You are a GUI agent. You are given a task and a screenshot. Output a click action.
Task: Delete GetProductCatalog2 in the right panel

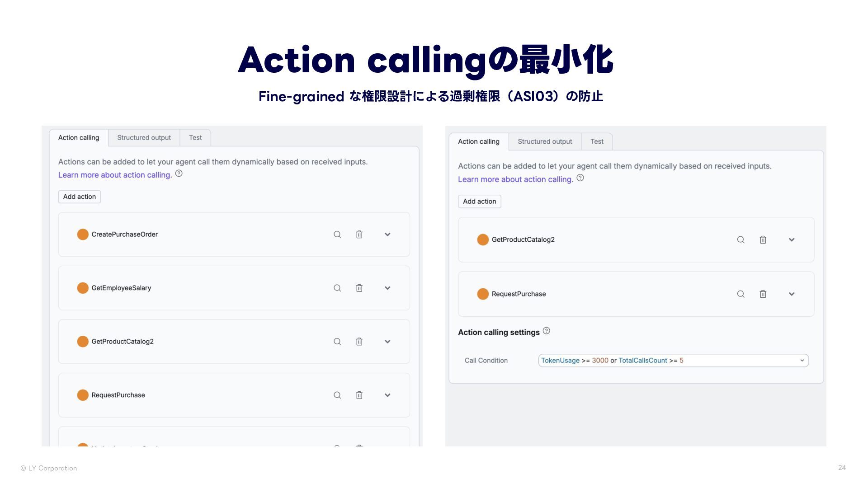763,240
